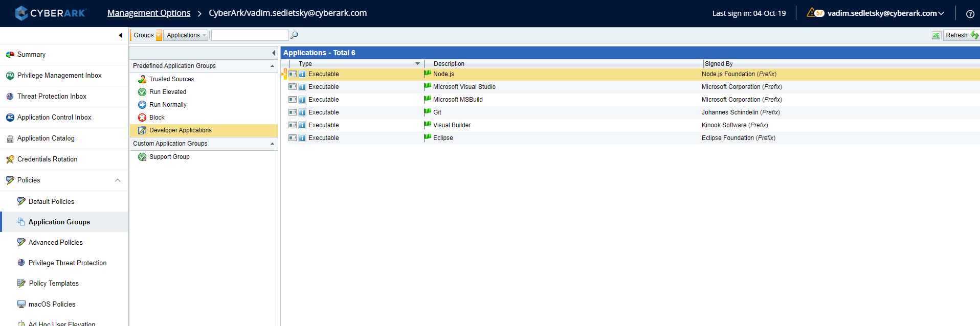Select the Eclipse Foundation (Prefix) cell
Image resolution: width=980 pixels, height=326 pixels.
(739, 138)
